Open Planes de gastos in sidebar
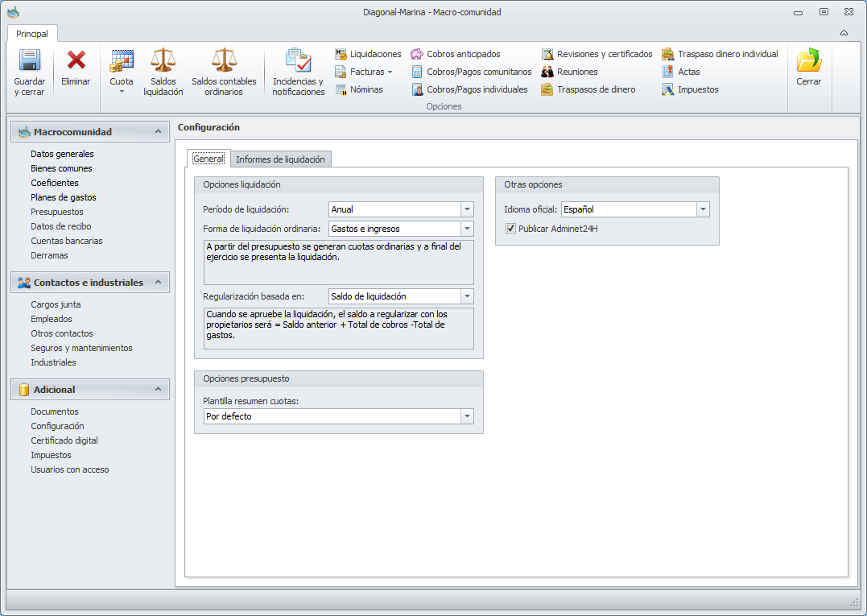 (64, 197)
